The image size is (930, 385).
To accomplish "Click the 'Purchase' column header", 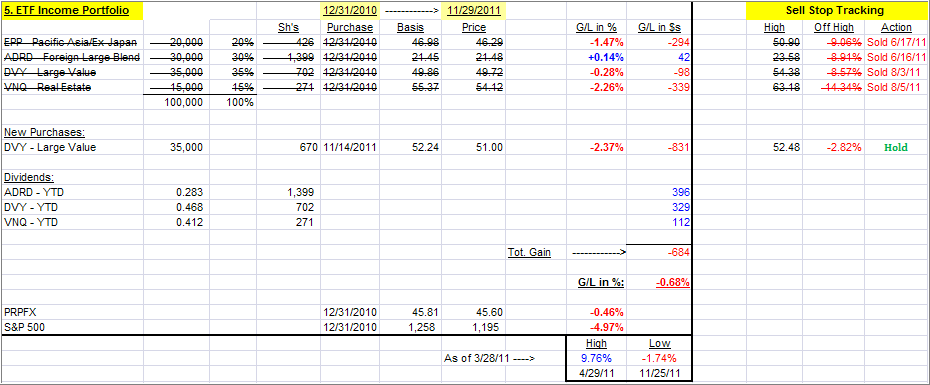I will (350, 27).
